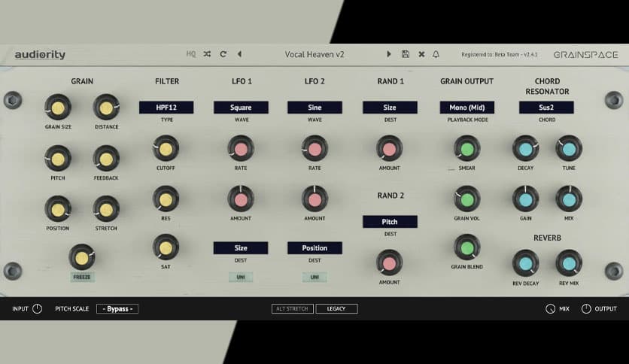Go to previous preset arrow
The image size is (629, 364).
click(x=239, y=54)
